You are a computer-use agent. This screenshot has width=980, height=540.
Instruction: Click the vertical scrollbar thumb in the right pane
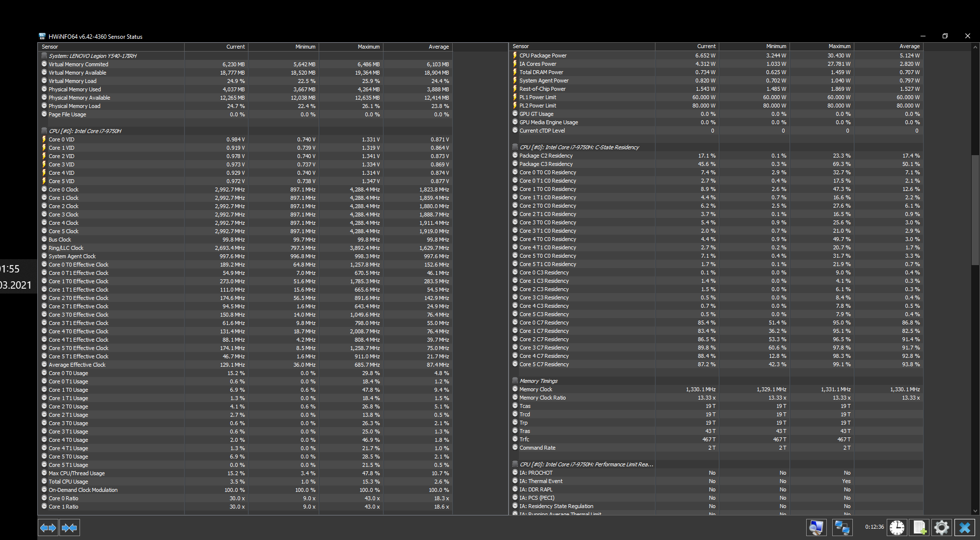[976, 210]
